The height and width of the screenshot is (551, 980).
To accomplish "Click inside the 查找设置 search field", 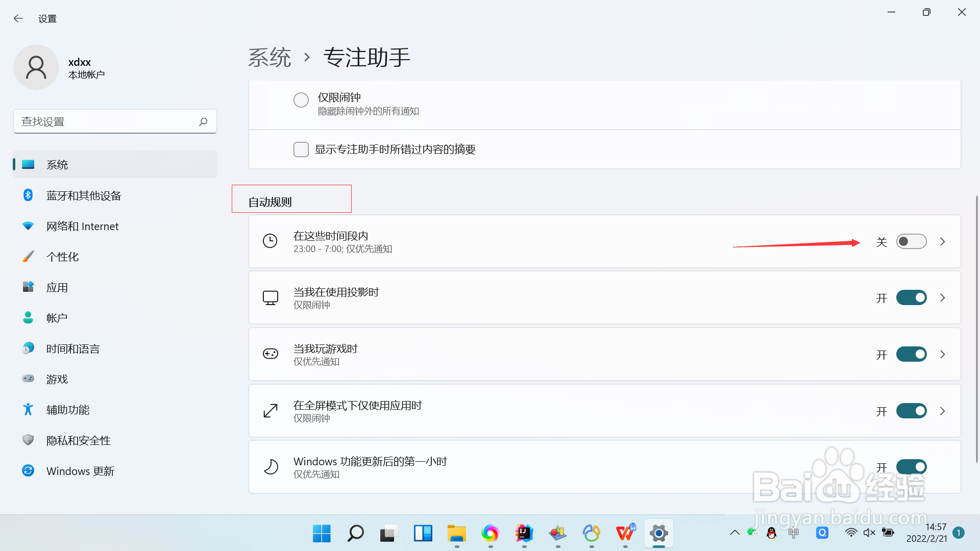I will (102, 121).
